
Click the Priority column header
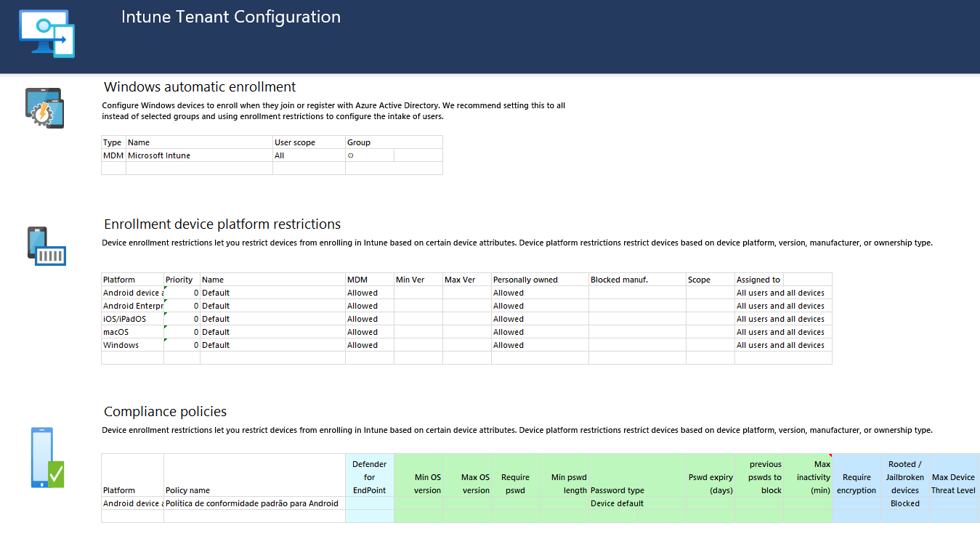point(182,280)
